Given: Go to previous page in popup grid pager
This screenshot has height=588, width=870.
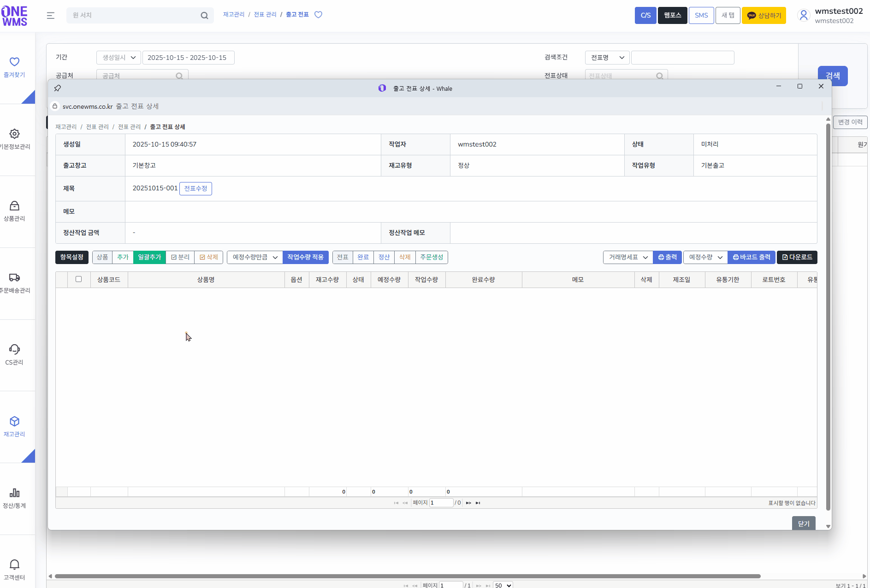Looking at the screenshot, I should 405,503.
